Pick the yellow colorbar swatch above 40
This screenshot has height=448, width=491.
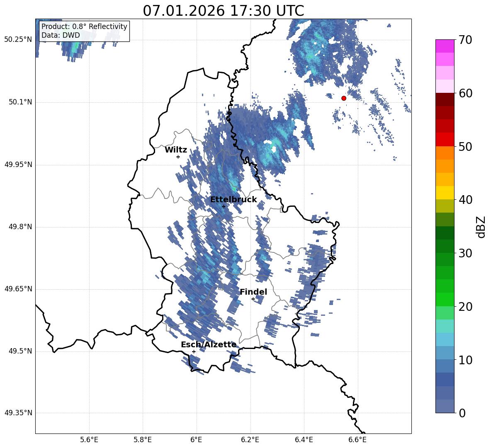pos(445,193)
